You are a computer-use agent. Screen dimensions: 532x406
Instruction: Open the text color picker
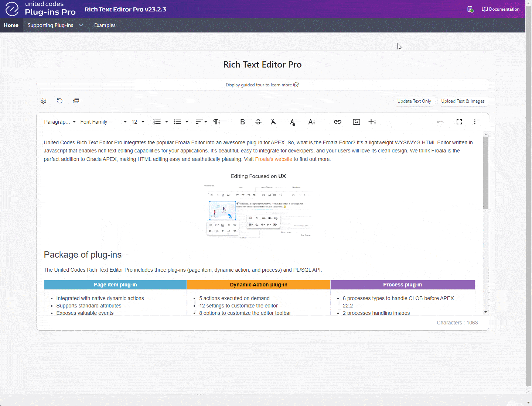292,122
